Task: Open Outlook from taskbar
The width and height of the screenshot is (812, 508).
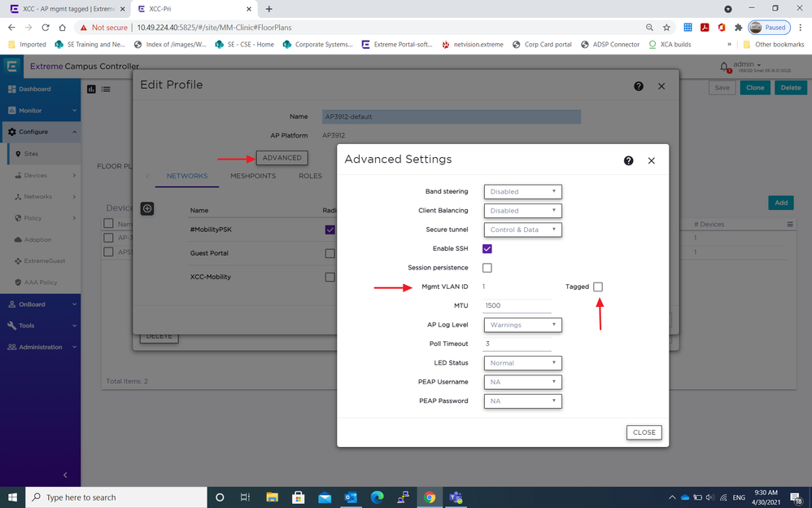Action: click(351, 497)
